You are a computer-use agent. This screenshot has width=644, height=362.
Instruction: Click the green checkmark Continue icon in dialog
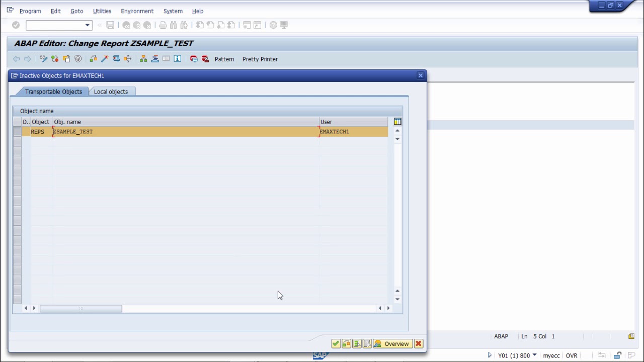[336, 344]
